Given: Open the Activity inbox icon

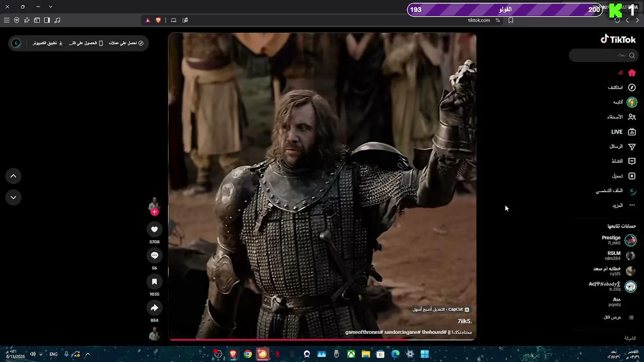Looking at the screenshot, I should [x=632, y=161].
